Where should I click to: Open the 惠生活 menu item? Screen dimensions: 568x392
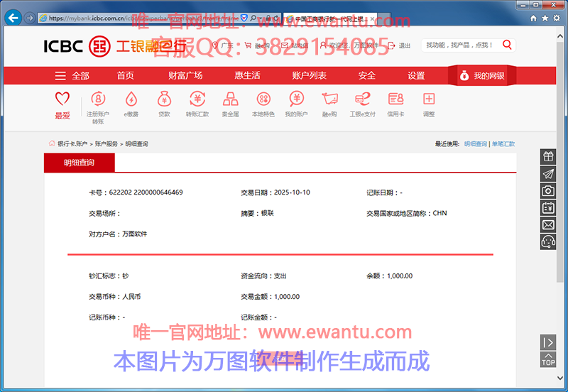click(247, 75)
